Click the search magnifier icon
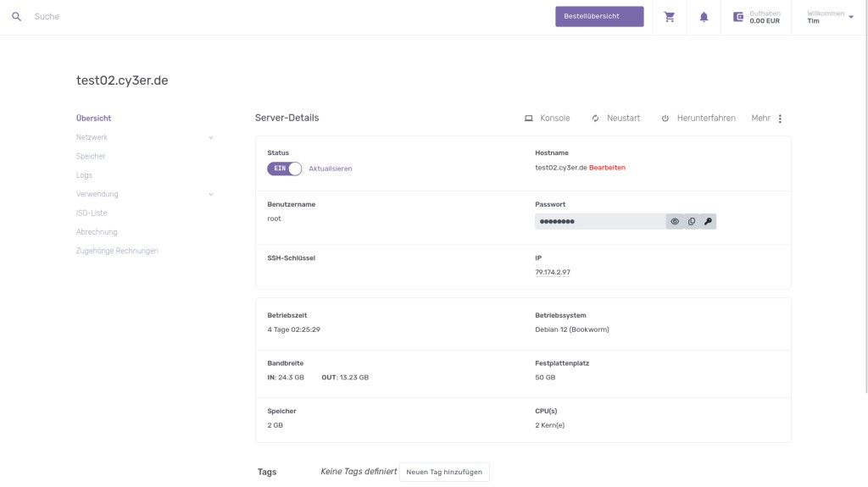 [x=16, y=17]
